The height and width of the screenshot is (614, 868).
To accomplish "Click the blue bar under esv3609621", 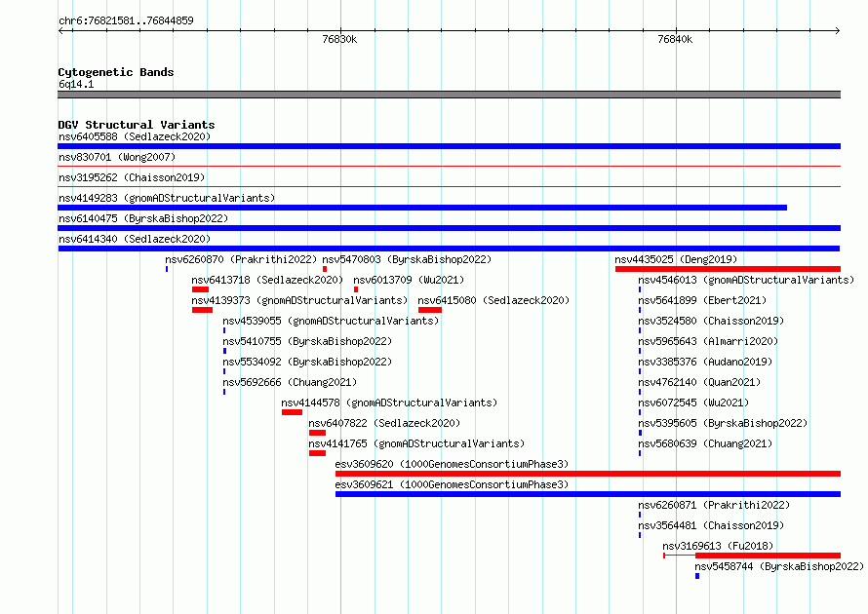I will tap(588, 494).
